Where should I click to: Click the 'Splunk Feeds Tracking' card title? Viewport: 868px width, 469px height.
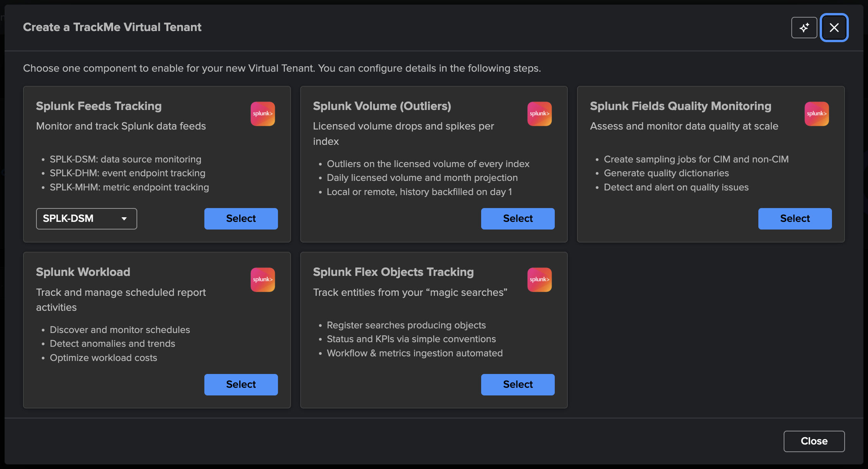(x=99, y=106)
